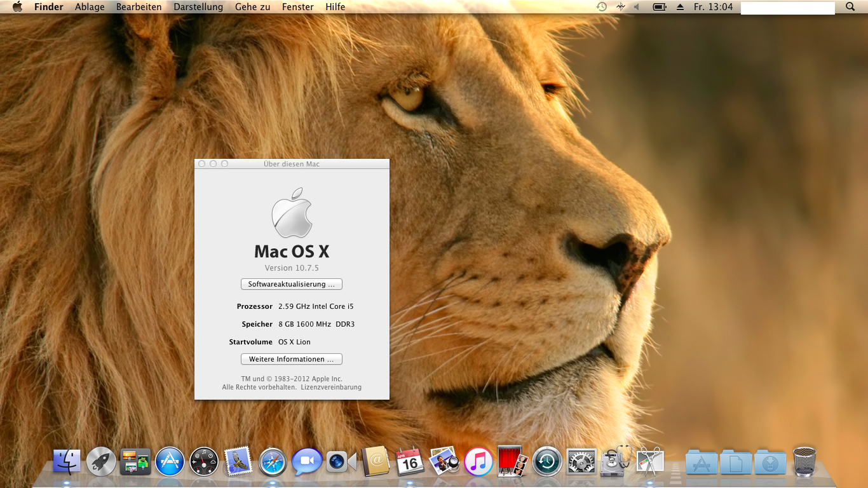
Task: Click the Weitere Informationen button
Action: pos(292,359)
